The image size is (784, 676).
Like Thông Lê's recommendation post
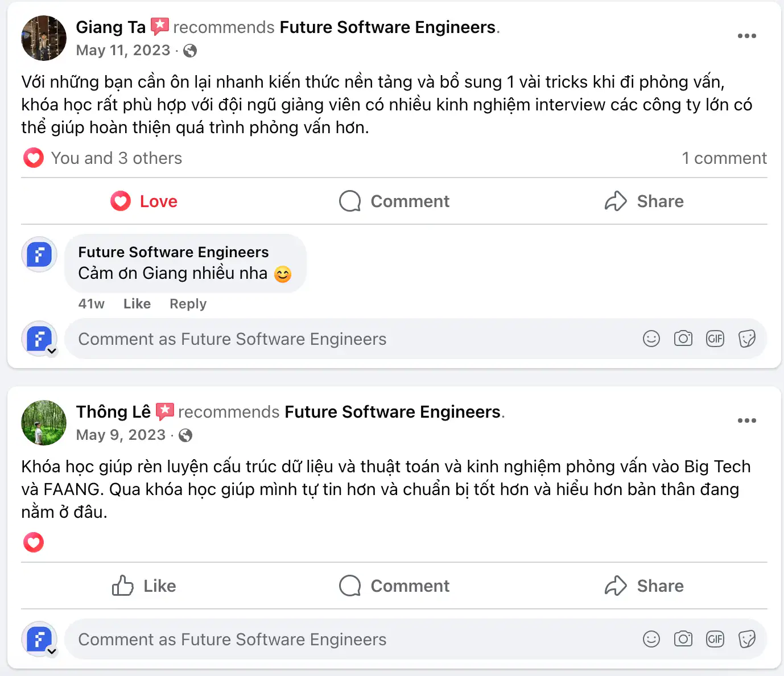(144, 586)
